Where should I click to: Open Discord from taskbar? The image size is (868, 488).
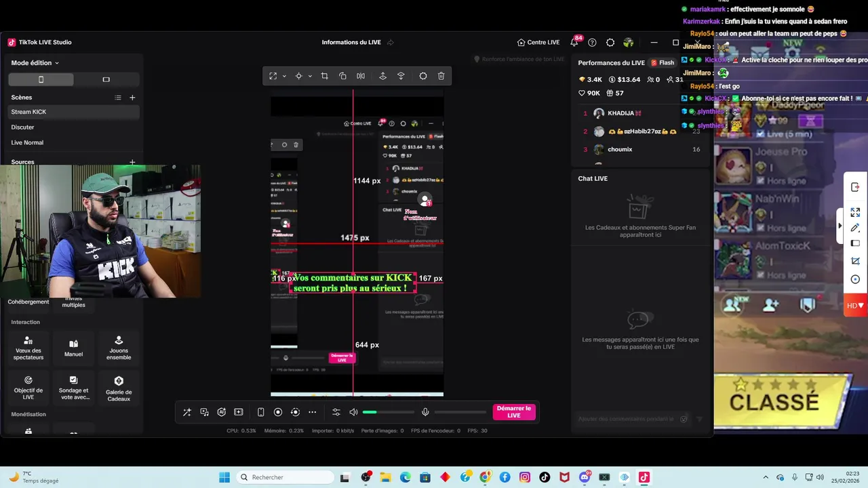click(x=585, y=477)
